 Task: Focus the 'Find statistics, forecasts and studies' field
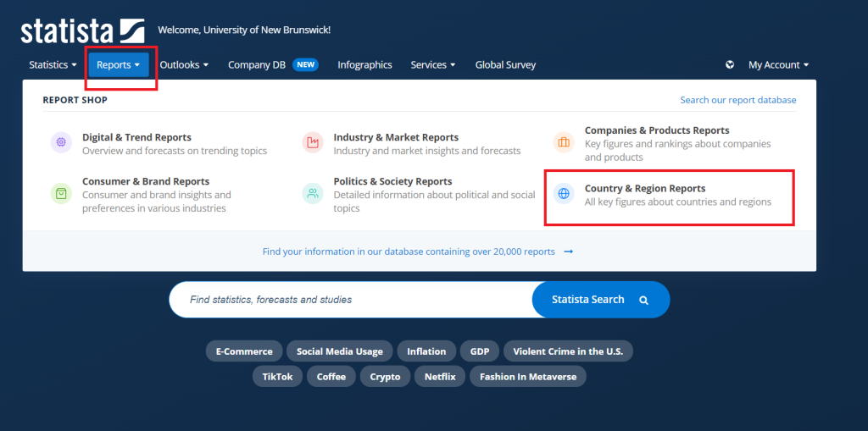click(x=351, y=300)
